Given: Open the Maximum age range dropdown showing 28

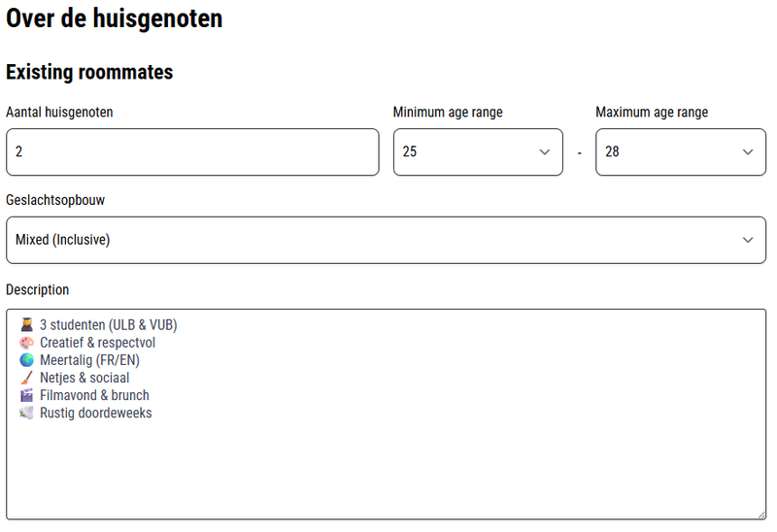Looking at the screenshot, I should click(x=681, y=152).
